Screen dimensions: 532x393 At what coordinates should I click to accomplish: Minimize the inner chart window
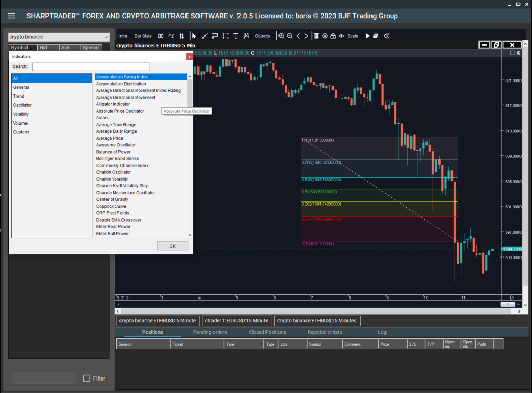click(x=484, y=45)
